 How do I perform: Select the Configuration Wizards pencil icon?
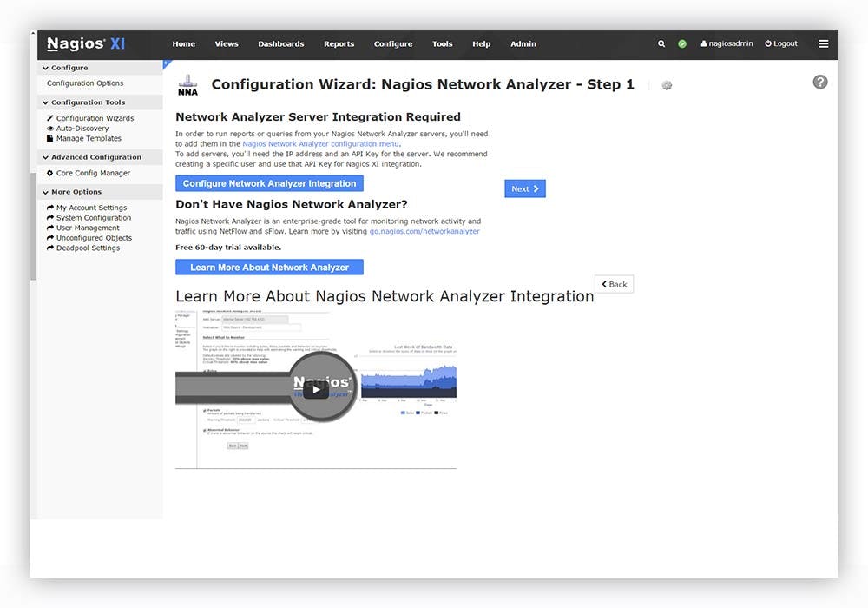click(x=49, y=117)
